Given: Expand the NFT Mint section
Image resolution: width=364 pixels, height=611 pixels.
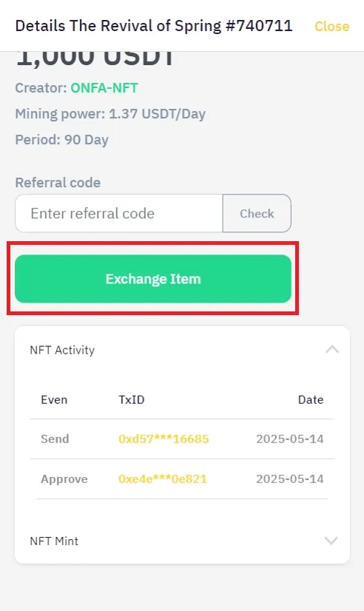Looking at the screenshot, I should point(183,541).
